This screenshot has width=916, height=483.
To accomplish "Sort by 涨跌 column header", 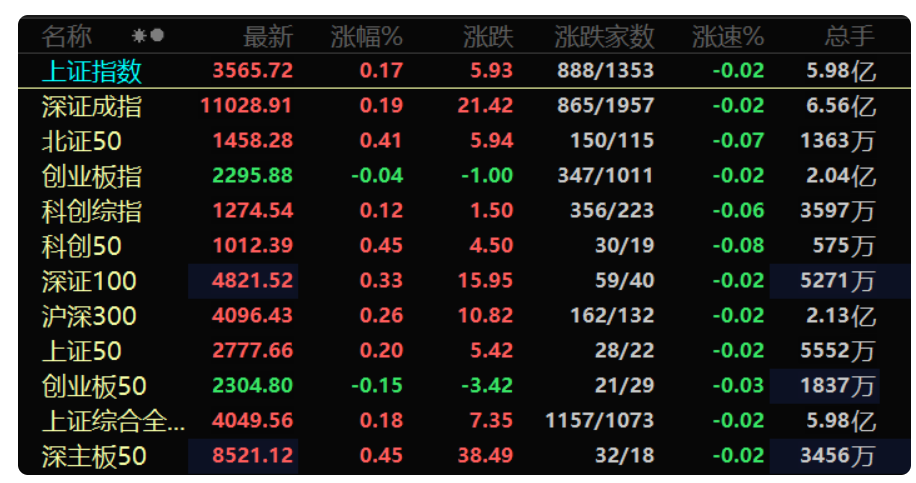I will 488,36.
